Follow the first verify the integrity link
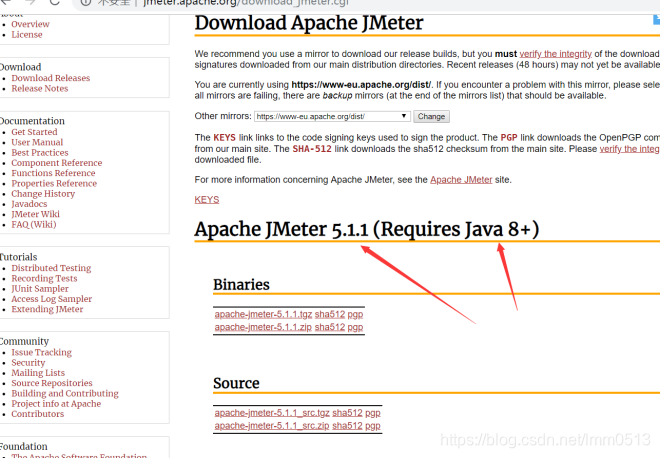 [x=556, y=54]
